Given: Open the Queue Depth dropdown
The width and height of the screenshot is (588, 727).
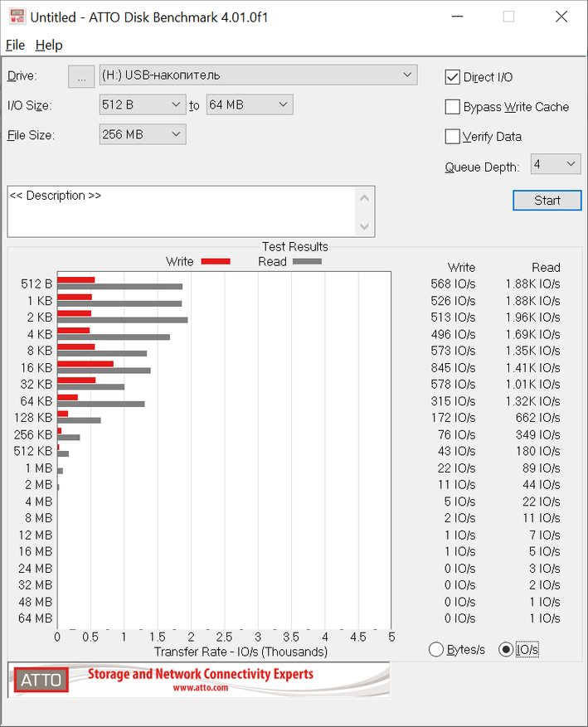Looking at the screenshot, I should [571, 164].
